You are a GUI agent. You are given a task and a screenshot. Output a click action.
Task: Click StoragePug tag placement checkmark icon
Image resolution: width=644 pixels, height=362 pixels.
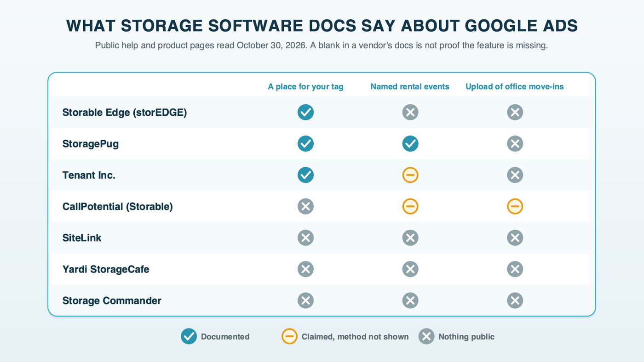click(305, 144)
